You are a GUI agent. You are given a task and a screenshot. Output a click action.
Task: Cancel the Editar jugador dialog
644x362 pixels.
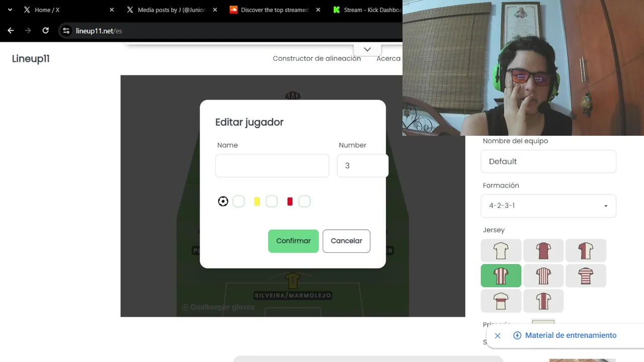coord(346,241)
